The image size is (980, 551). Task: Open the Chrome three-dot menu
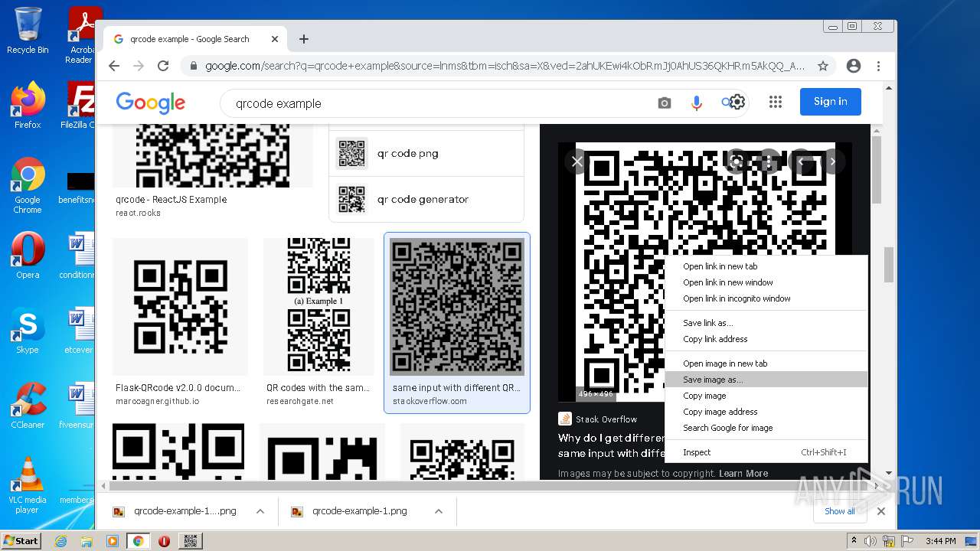tap(879, 66)
